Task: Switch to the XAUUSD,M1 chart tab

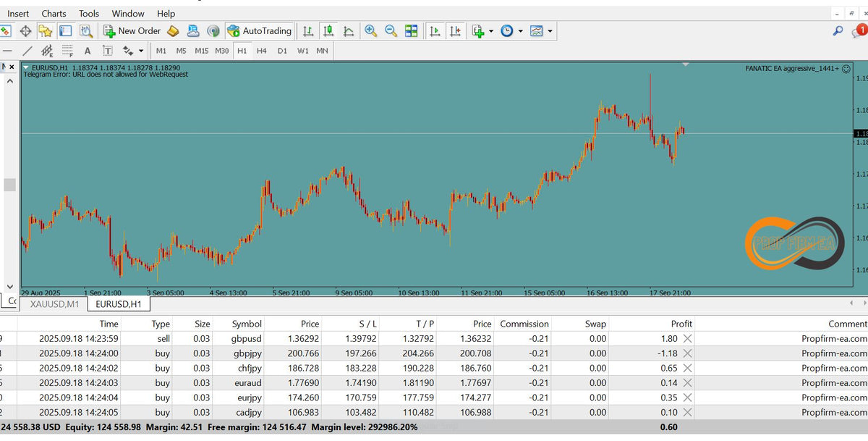Action: point(54,304)
